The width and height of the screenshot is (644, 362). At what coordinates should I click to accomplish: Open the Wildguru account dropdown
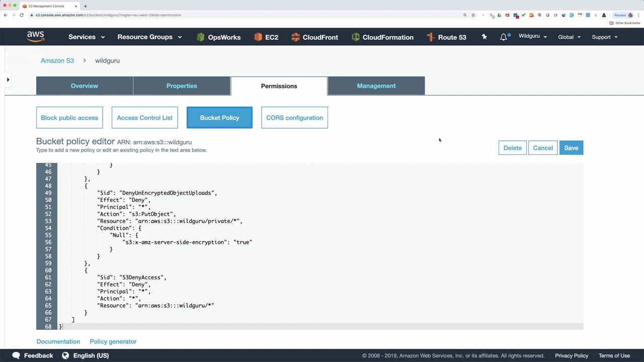click(533, 36)
